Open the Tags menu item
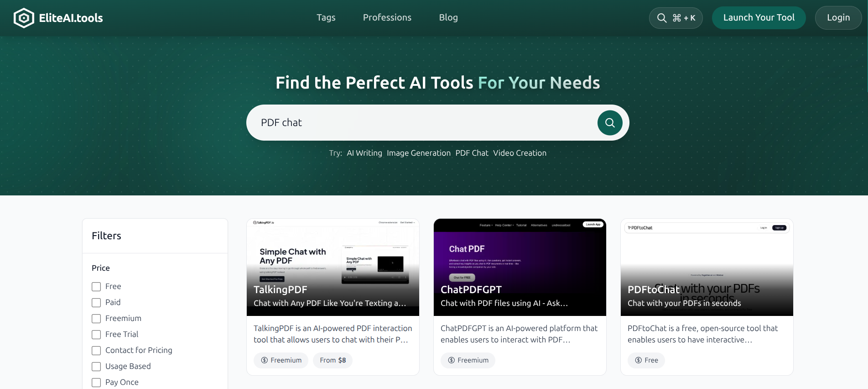The image size is (868, 389). [x=326, y=17]
